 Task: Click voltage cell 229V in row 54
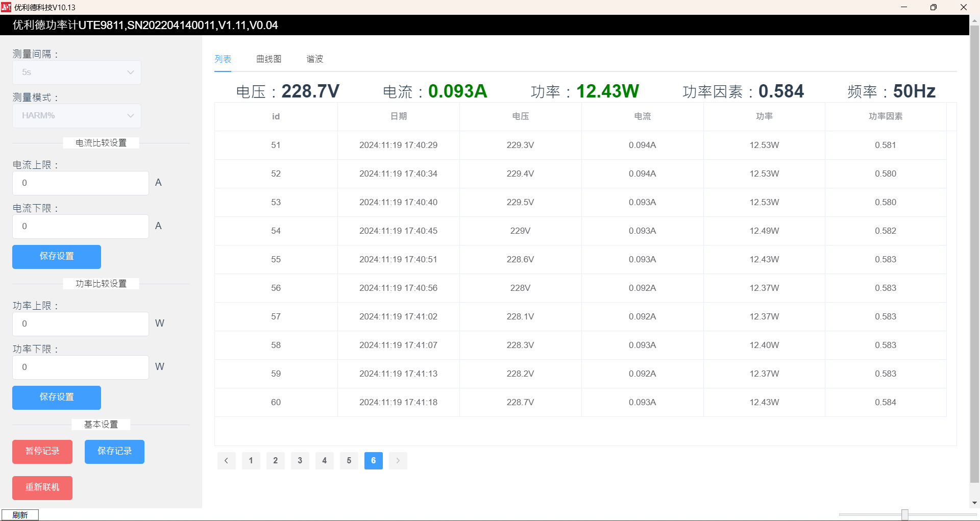tap(520, 231)
